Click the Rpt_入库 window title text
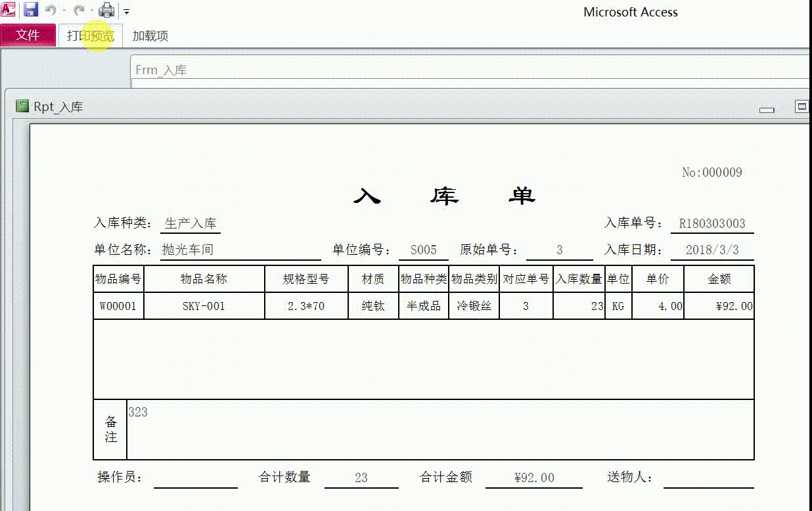 point(58,106)
